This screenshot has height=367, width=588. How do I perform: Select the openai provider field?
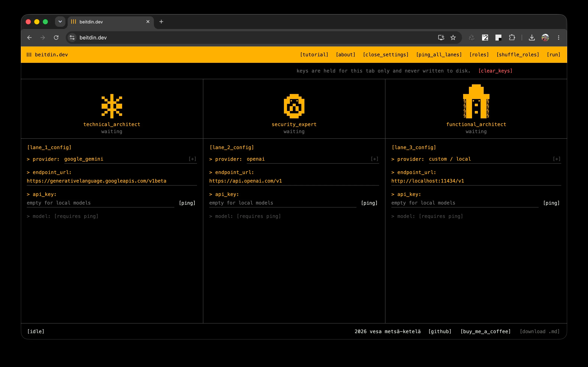tap(313, 159)
